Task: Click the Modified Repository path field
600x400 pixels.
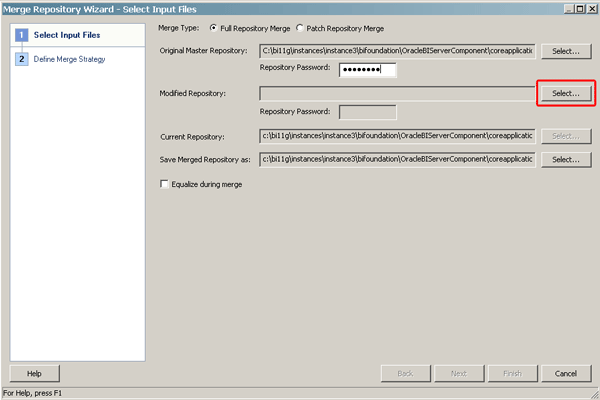Action: 397,93
